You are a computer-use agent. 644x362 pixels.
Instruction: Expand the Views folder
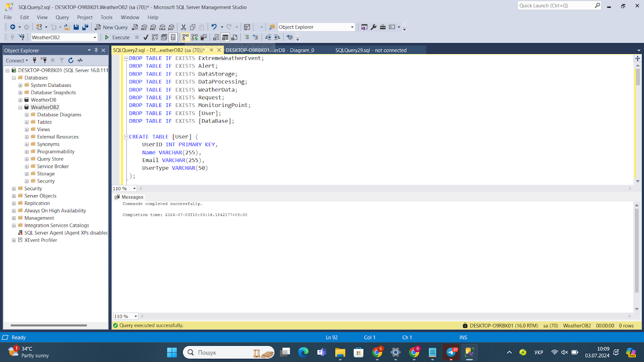pyautogui.click(x=27, y=130)
